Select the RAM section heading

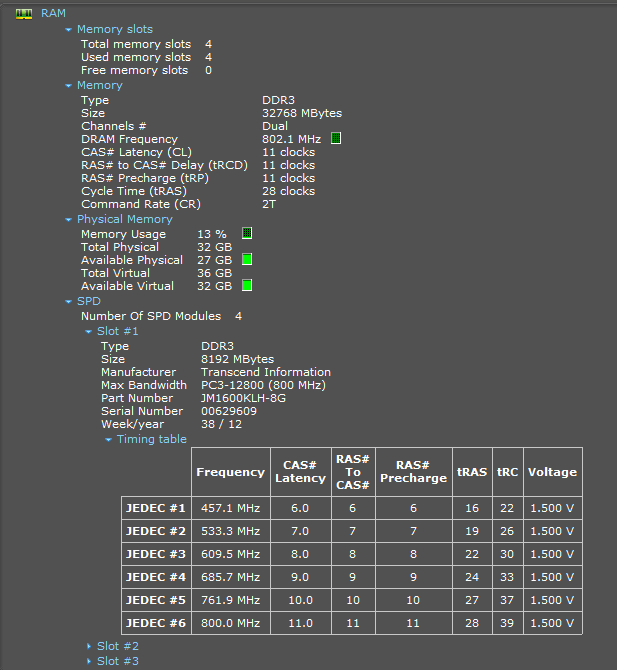click(x=53, y=13)
